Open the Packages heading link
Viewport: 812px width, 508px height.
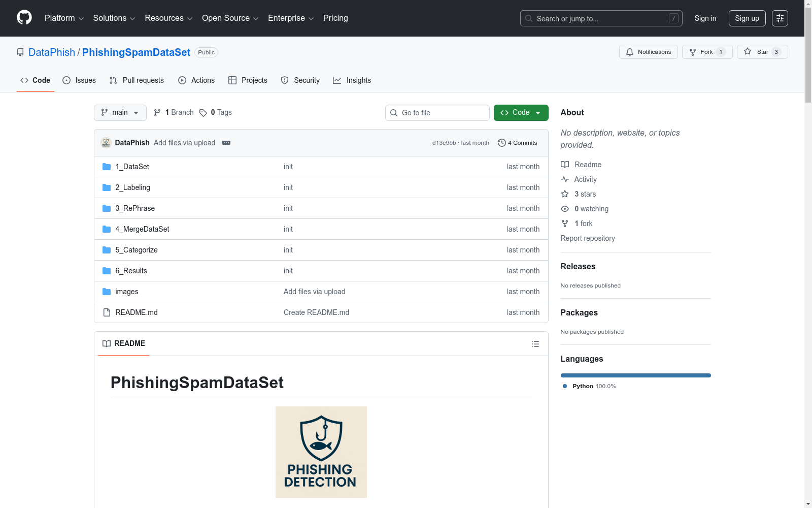point(579,312)
